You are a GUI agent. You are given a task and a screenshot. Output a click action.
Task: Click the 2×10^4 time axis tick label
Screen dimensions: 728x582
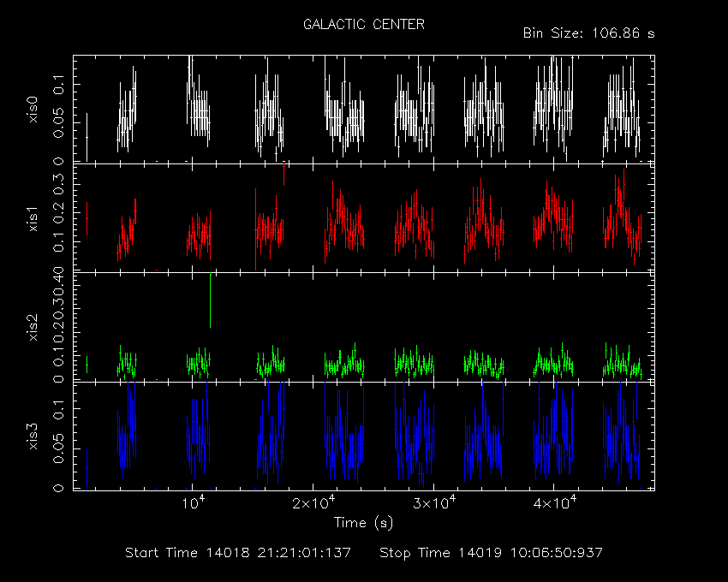tap(313, 502)
